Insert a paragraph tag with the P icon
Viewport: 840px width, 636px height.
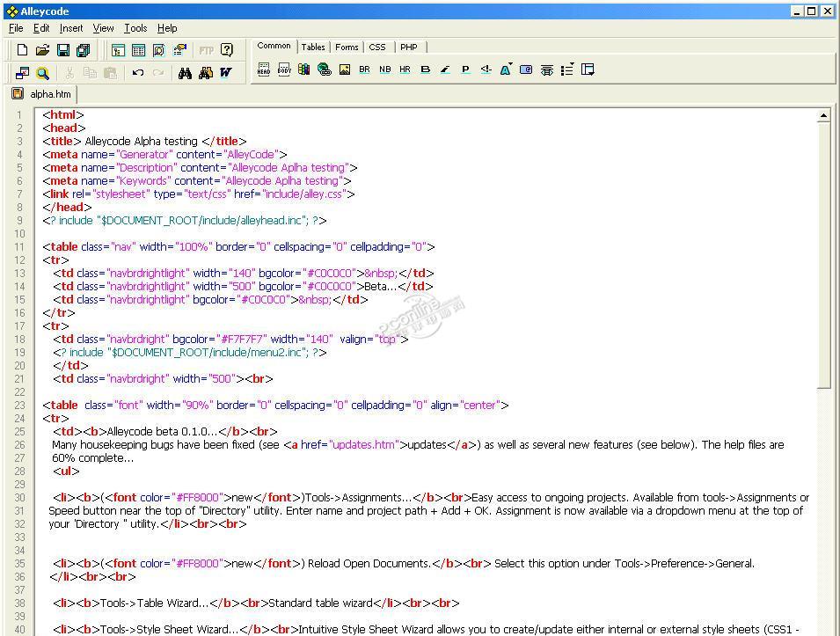(x=465, y=69)
